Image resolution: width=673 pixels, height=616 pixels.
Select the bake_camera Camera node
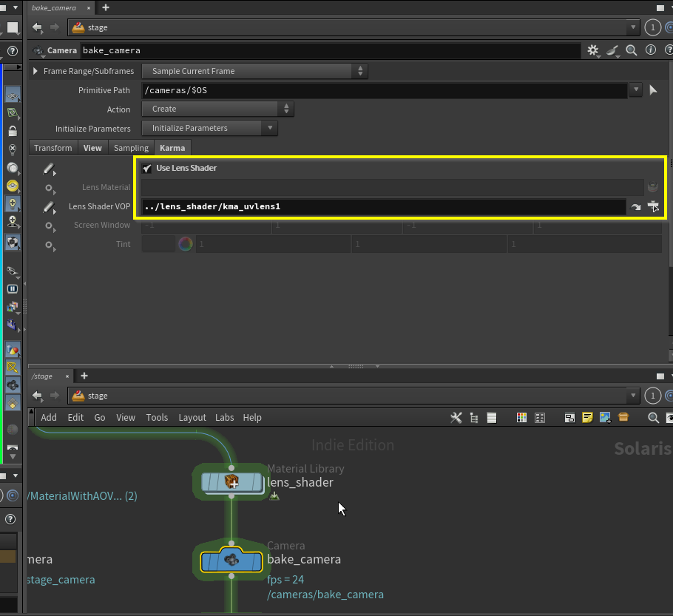click(x=231, y=561)
